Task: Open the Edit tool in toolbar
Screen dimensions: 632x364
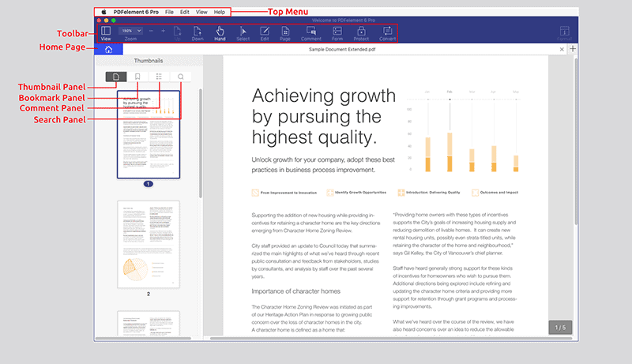Action: point(265,33)
